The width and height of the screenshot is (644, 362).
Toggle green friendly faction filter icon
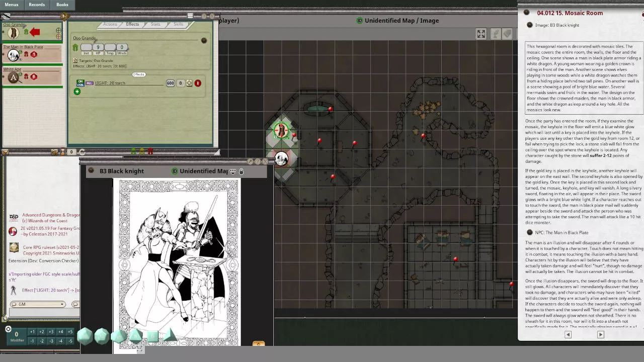[x=133, y=151]
